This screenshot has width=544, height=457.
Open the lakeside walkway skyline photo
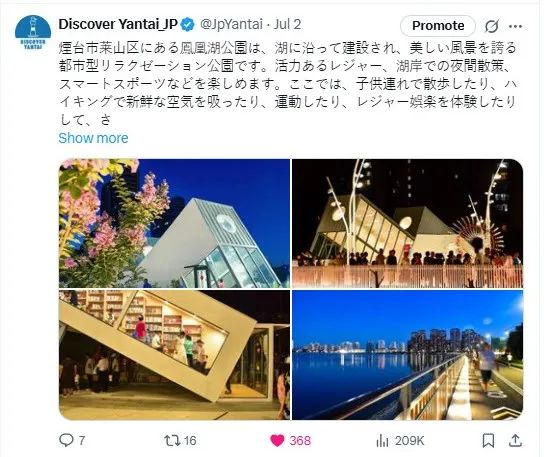pos(408,355)
